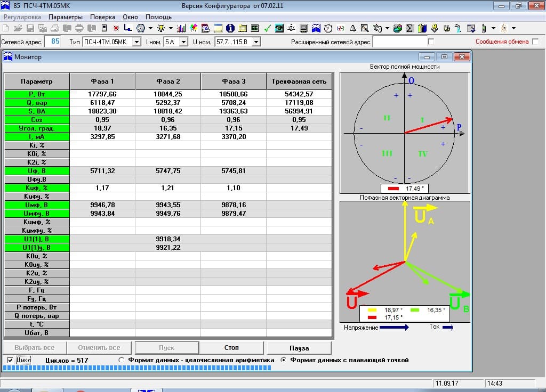This screenshot has width=546, height=392.
Task: Click the stopwatch toolbar icon
Action: 328,28
